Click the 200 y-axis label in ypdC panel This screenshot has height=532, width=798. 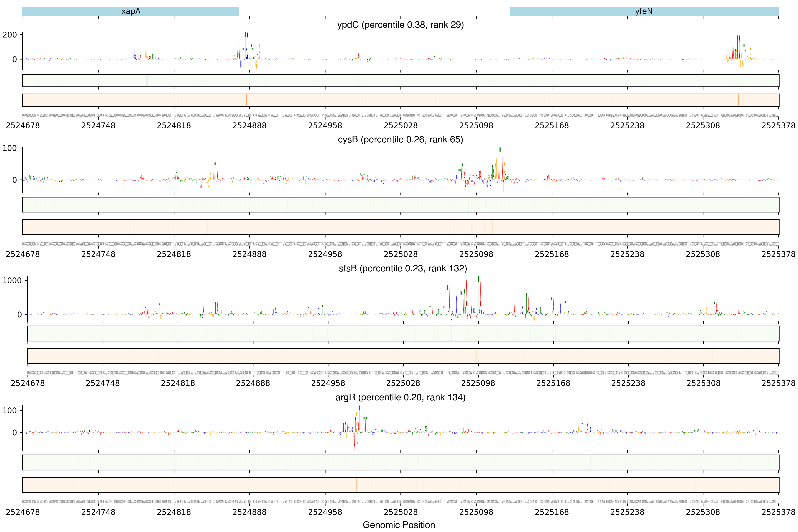(x=9, y=35)
